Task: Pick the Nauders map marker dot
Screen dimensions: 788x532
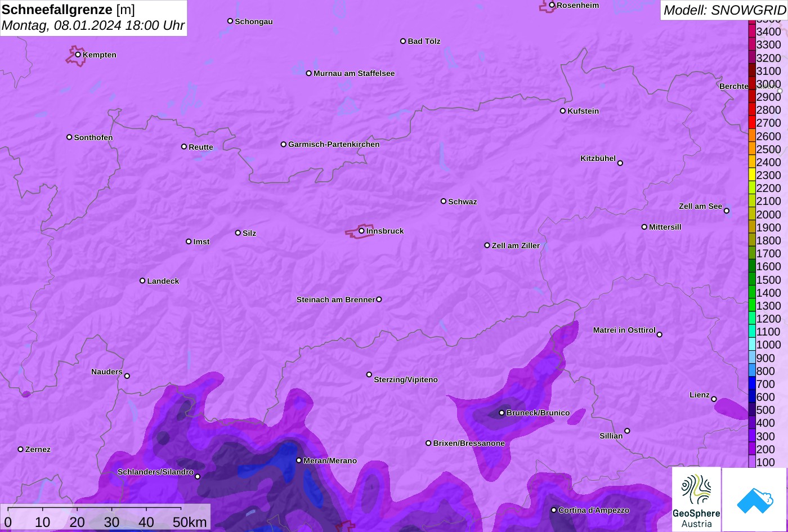Action: (x=127, y=376)
